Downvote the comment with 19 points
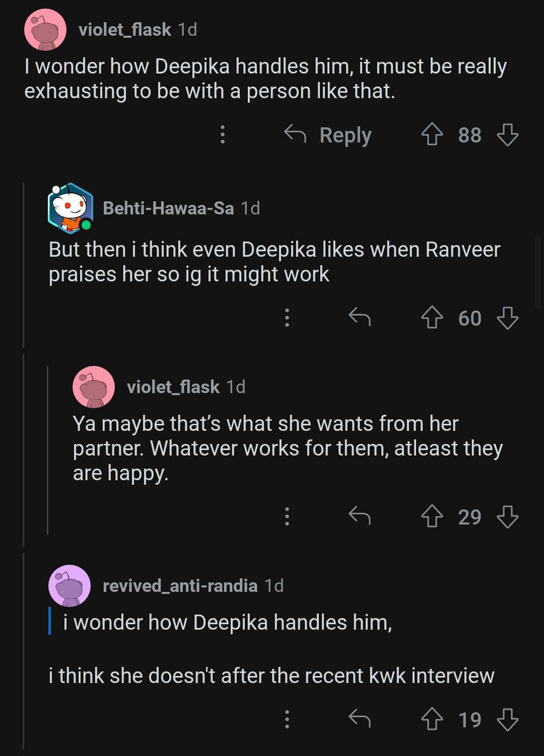 click(x=507, y=719)
